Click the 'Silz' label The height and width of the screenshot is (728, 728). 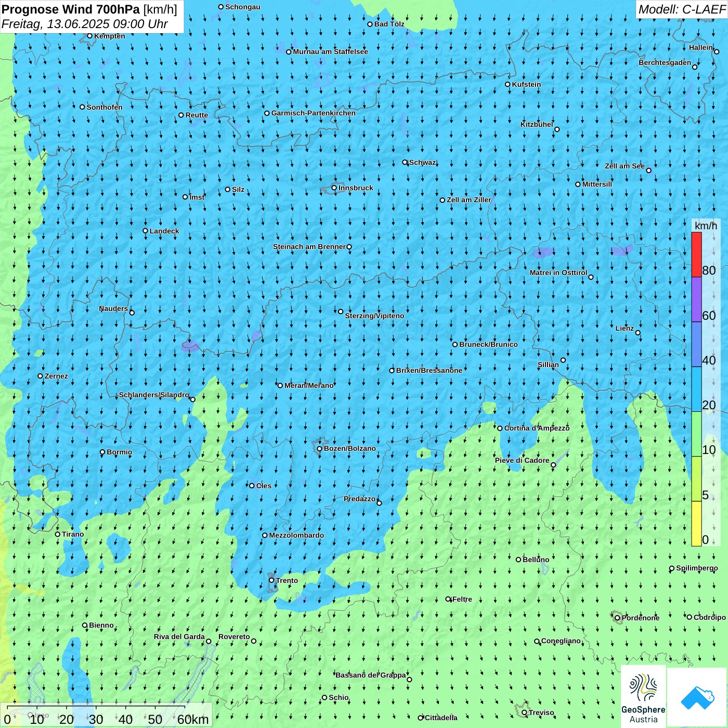pos(238,189)
